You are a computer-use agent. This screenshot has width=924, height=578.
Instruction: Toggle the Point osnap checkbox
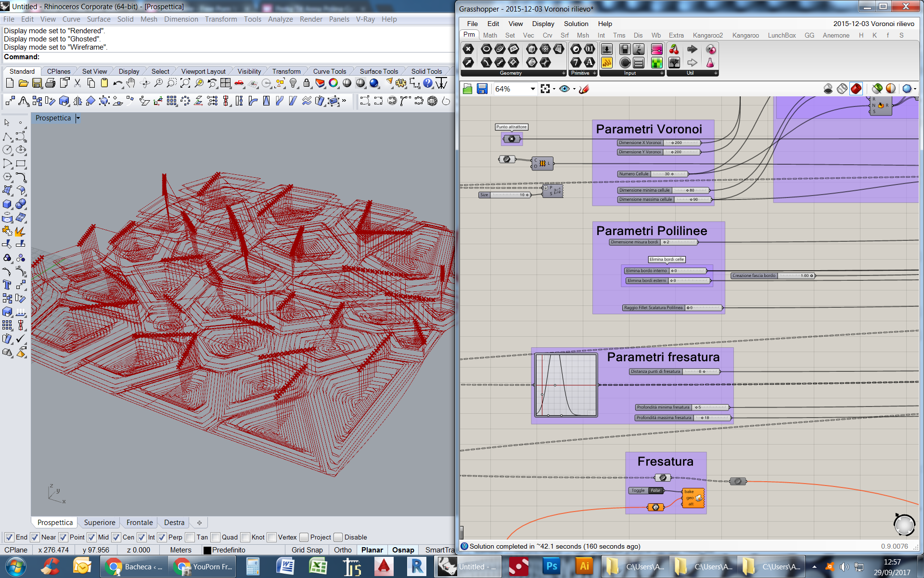(63, 537)
